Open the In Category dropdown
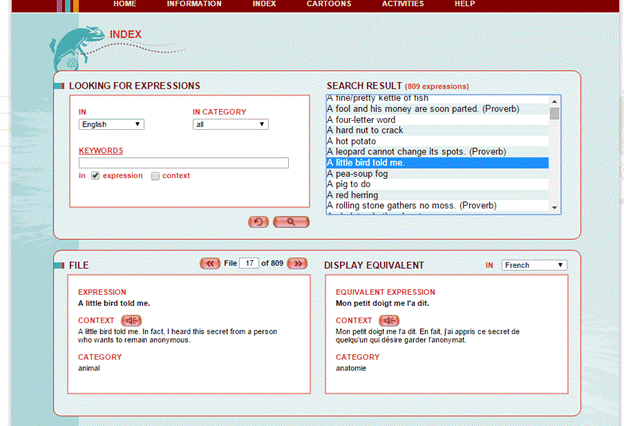This screenshot has width=624, height=426. (x=230, y=124)
